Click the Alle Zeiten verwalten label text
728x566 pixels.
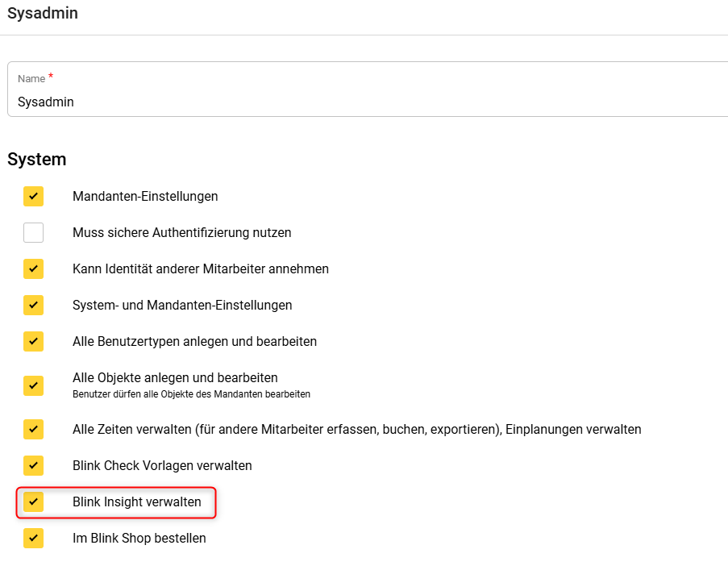coord(356,429)
